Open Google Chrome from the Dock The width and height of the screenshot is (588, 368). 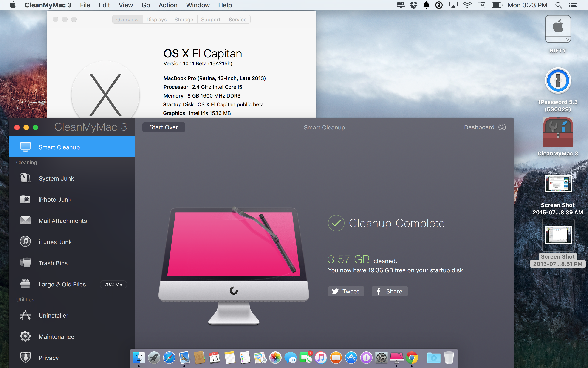click(412, 357)
